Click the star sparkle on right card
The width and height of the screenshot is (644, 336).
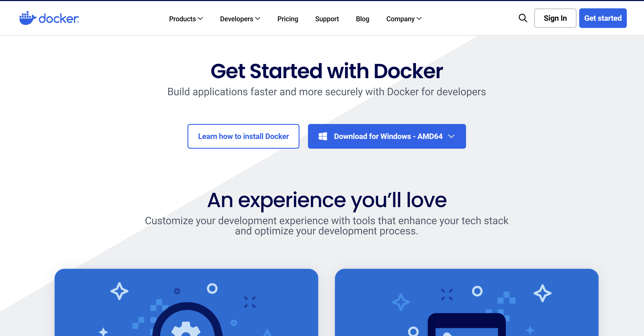pyautogui.click(x=542, y=293)
